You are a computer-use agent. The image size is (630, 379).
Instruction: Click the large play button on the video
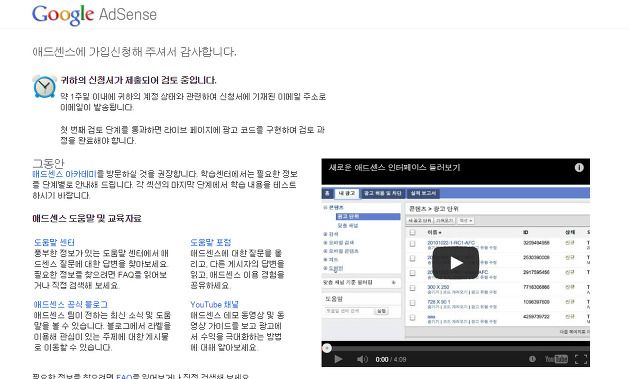pos(456,263)
